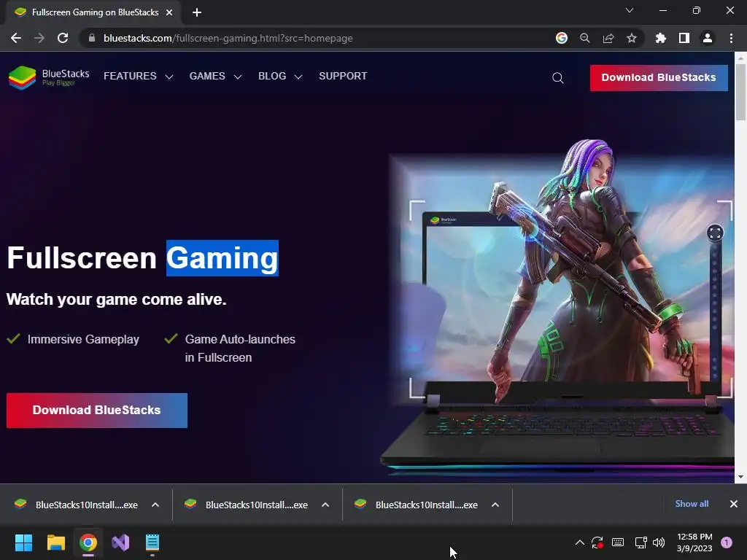The height and width of the screenshot is (560, 747).
Task: Open the Chrome three-dot menu
Action: [731, 38]
